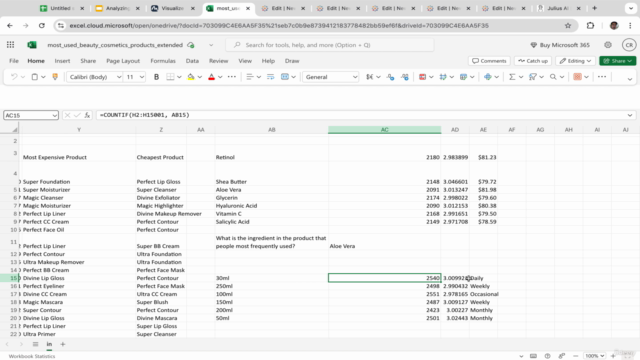Click the Sort and Filter icon
Screen dimensions: 640x360
533,77
